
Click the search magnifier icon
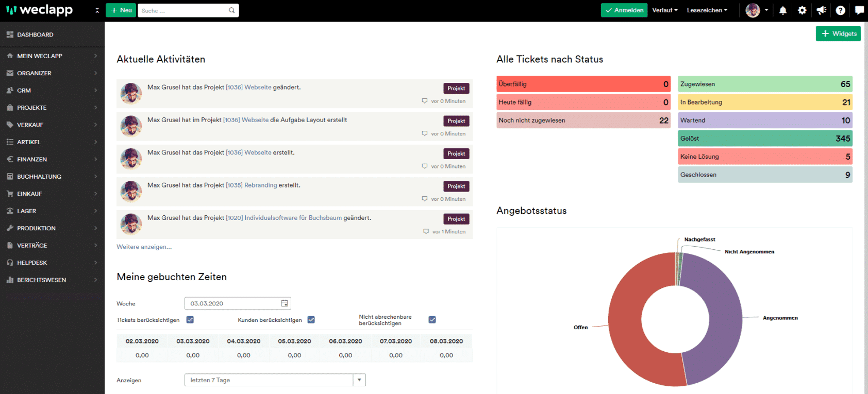pyautogui.click(x=231, y=10)
